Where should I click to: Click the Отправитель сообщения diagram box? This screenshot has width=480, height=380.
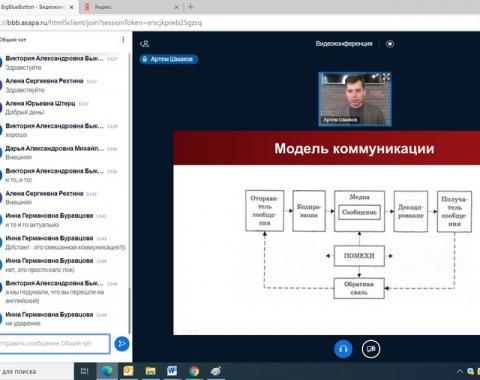coord(265,210)
